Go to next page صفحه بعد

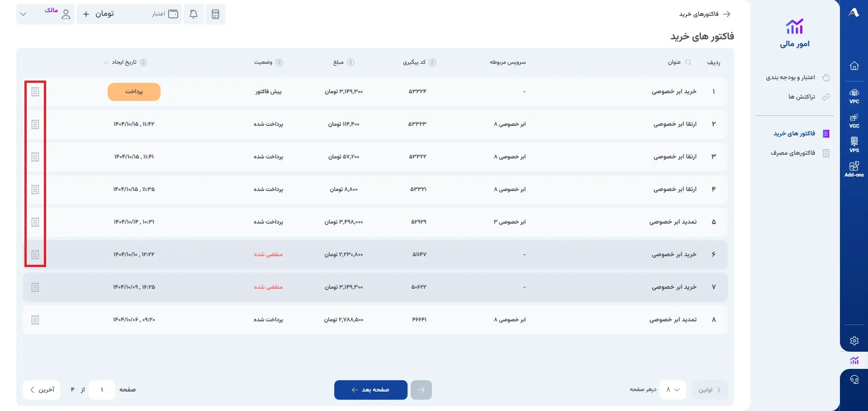(371, 390)
